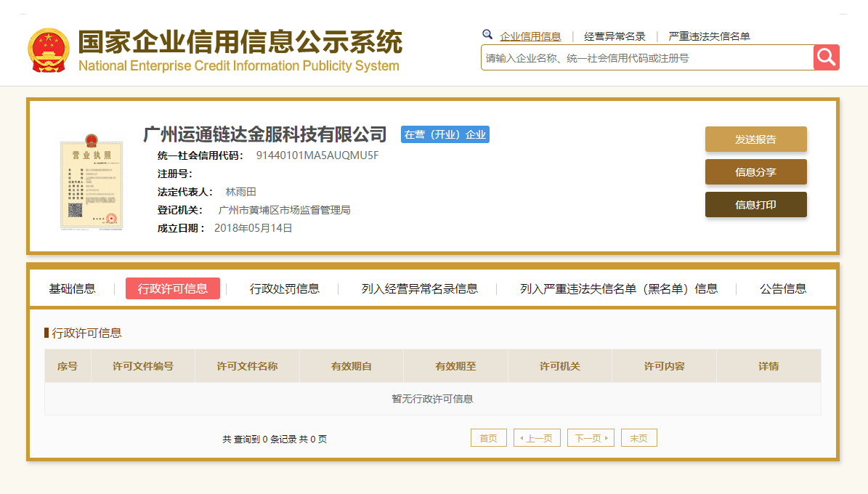This screenshot has height=494, width=868.
Task: Focus the enterprise name search field
Action: click(x=647, y=57)
